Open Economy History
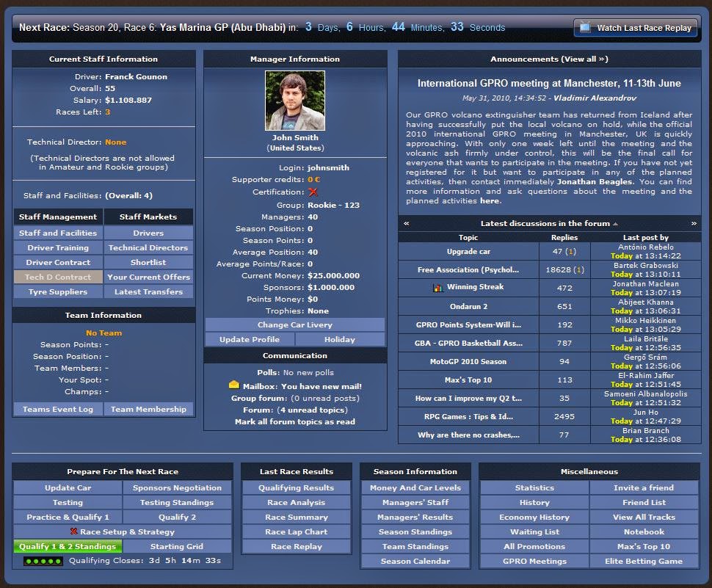 click(x=534, y=518)
